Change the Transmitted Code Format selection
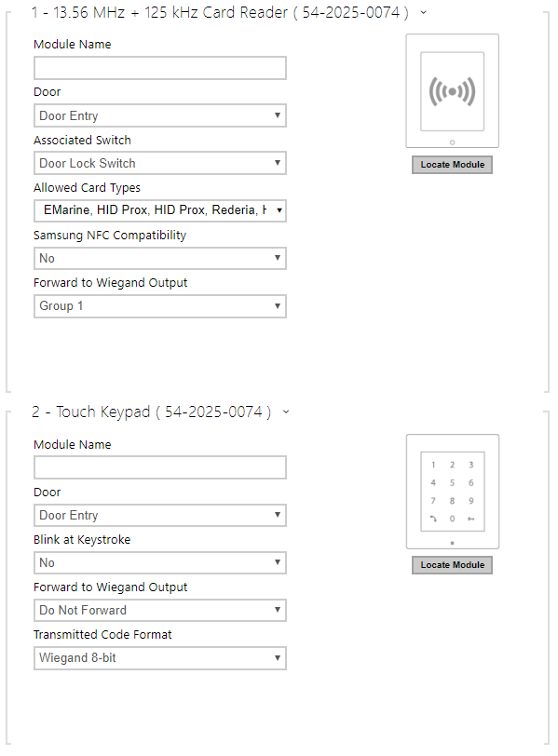 coord(159,658)
